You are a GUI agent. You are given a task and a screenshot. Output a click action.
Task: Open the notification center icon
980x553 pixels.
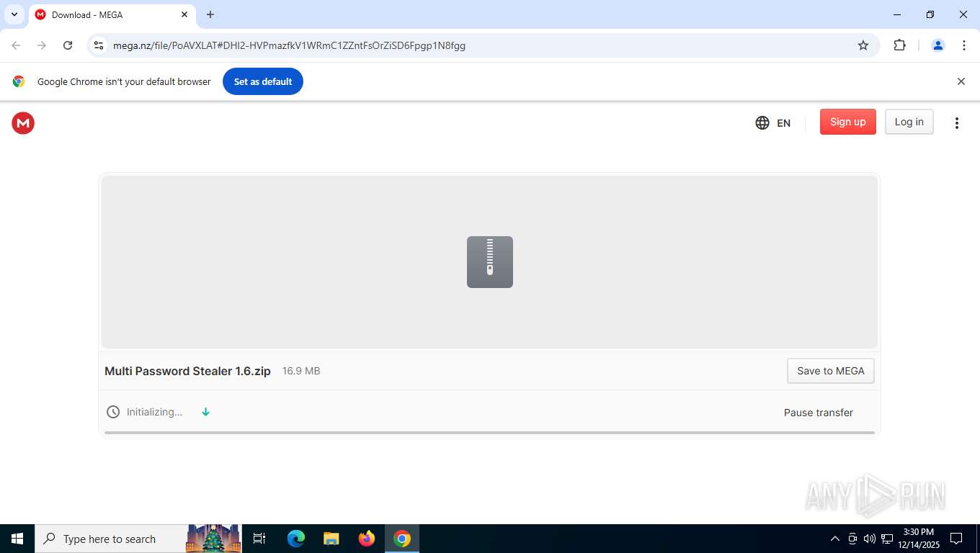[956, 539]
